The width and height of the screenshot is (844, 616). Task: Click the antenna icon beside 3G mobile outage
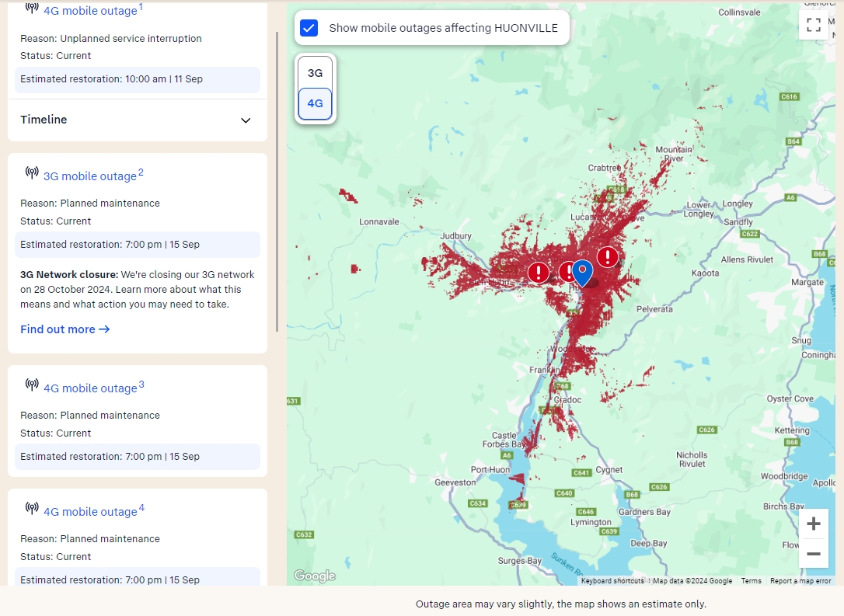(32, 174)
